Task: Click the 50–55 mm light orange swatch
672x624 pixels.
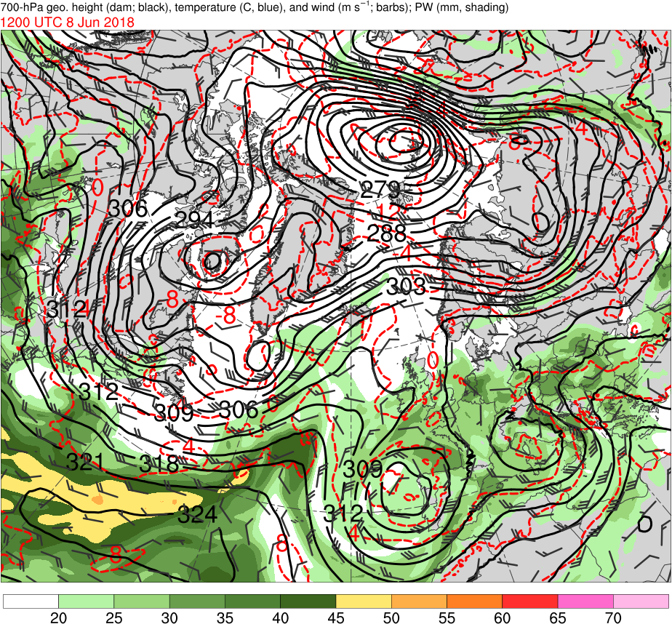Action: pos(419,601)
